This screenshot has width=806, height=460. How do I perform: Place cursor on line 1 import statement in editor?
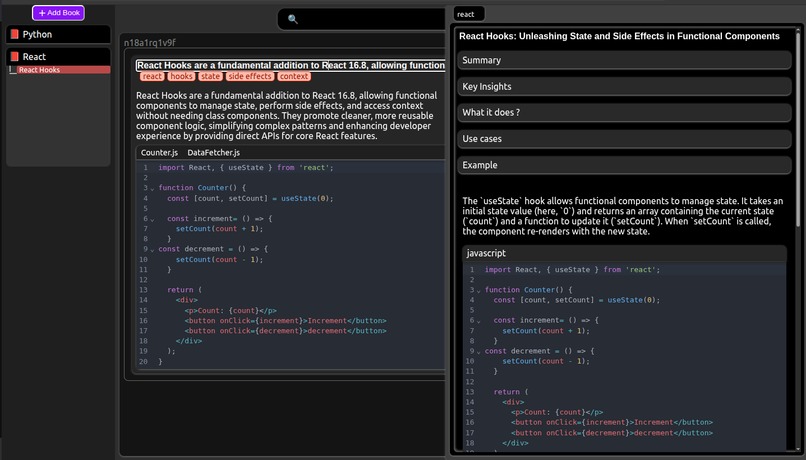246,168
